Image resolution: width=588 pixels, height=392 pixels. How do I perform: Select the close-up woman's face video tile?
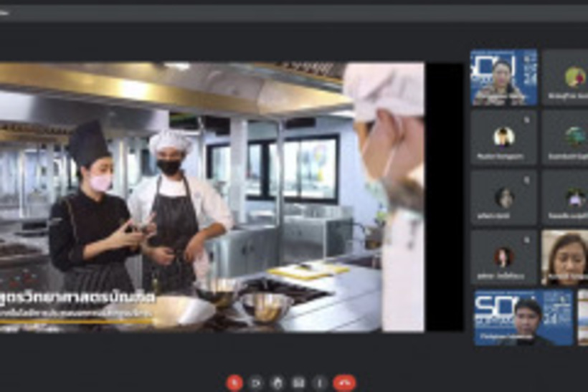click(x=565, y=257)
